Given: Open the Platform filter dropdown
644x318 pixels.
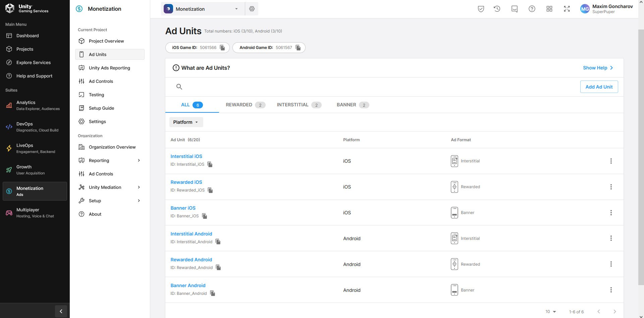Looking at the screenshot, I should [186, 122].
